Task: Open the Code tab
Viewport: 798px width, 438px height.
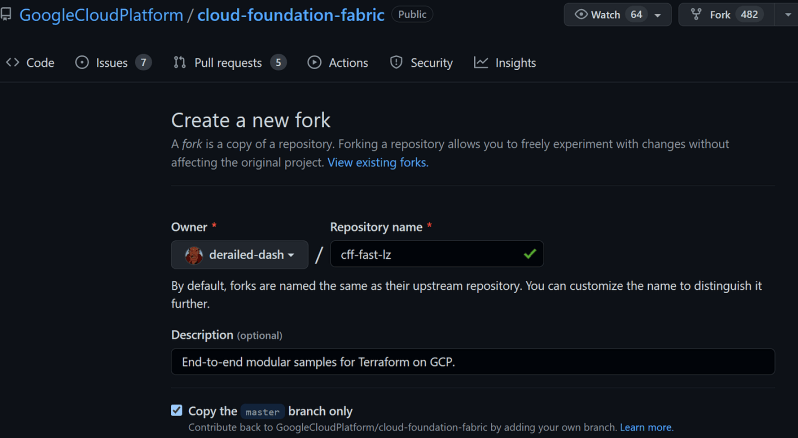Action: coord(30,63)
